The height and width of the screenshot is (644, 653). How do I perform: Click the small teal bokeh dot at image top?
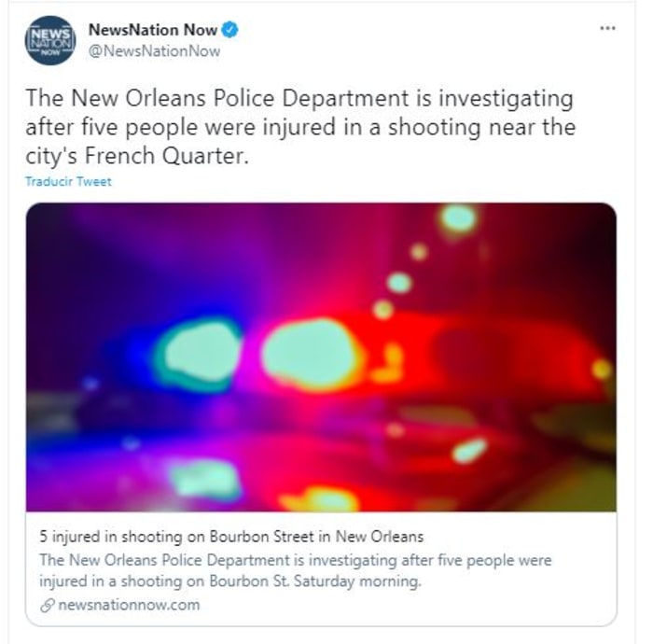click(458, 218)
